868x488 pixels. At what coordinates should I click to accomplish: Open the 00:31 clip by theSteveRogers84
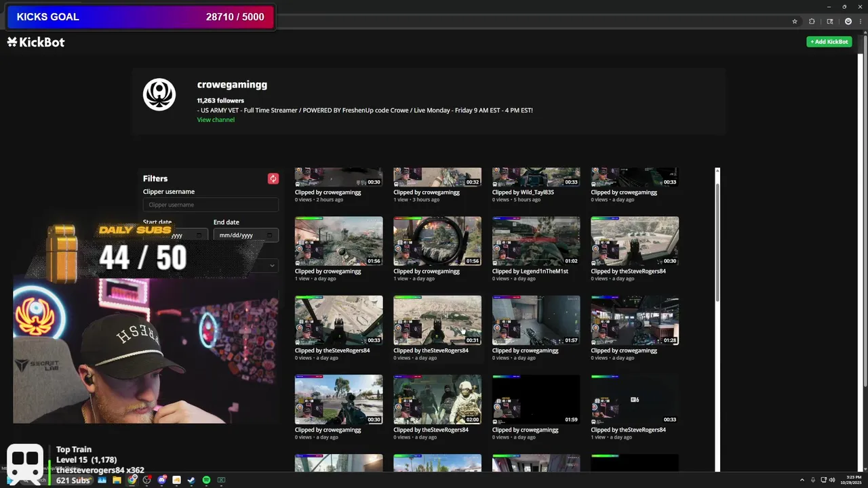point(437,321)
